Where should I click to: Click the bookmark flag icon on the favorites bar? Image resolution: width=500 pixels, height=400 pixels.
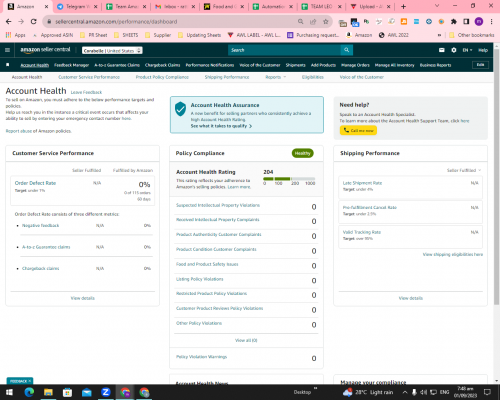(x=8, y=65)
